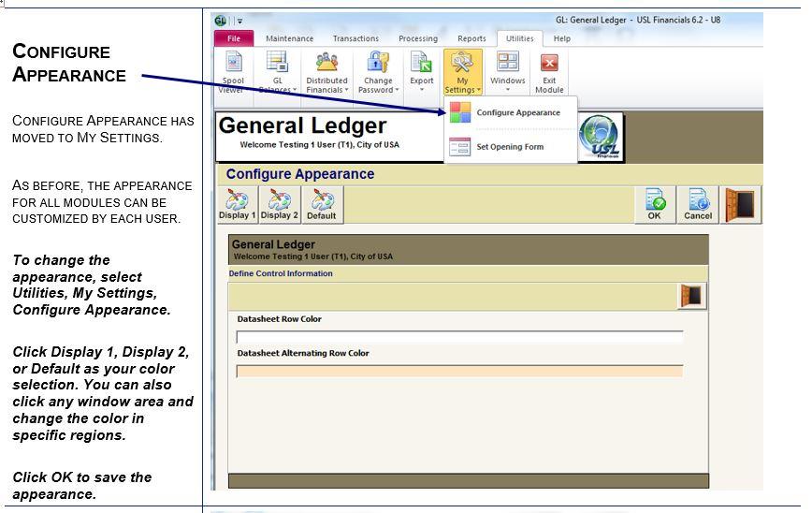Click the Datasheet Alternating Row Color label

[303, 354]
